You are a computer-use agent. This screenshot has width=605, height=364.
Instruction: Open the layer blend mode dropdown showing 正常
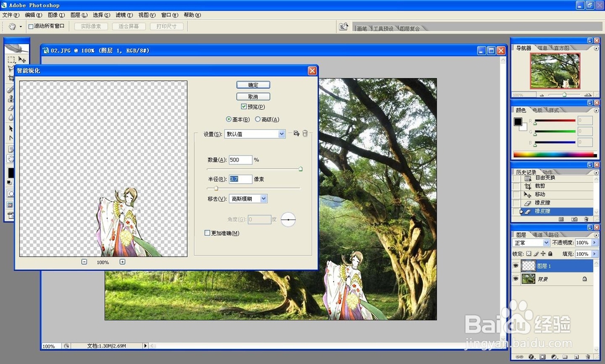pyautogui.click(x=531, y=242)
